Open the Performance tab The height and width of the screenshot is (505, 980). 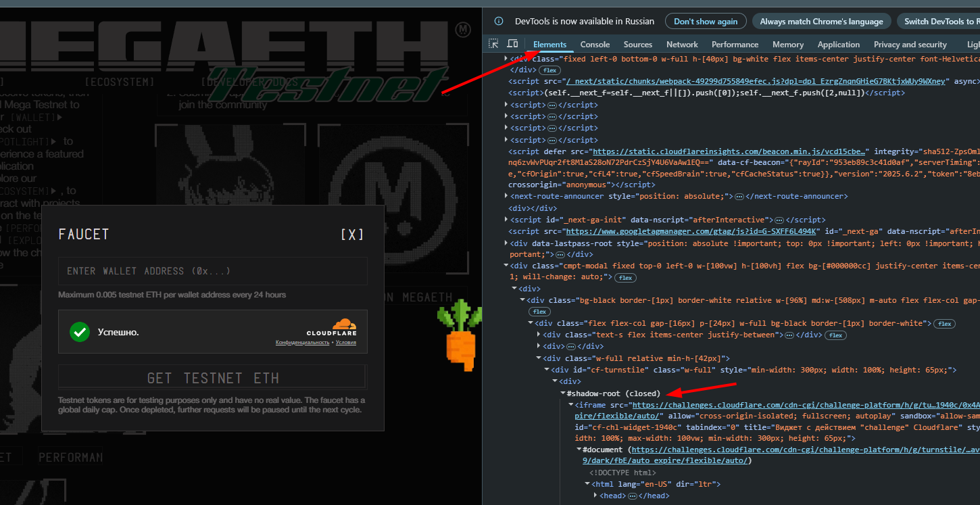point(735,44)
